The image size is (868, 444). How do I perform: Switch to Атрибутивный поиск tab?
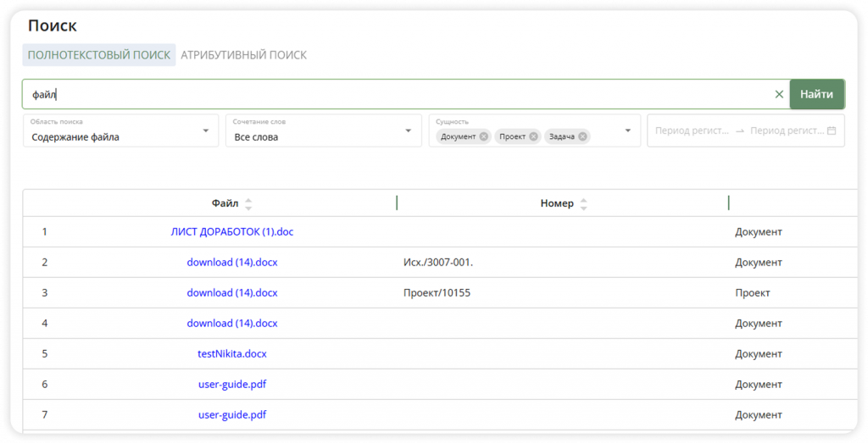tap(243, 55)
